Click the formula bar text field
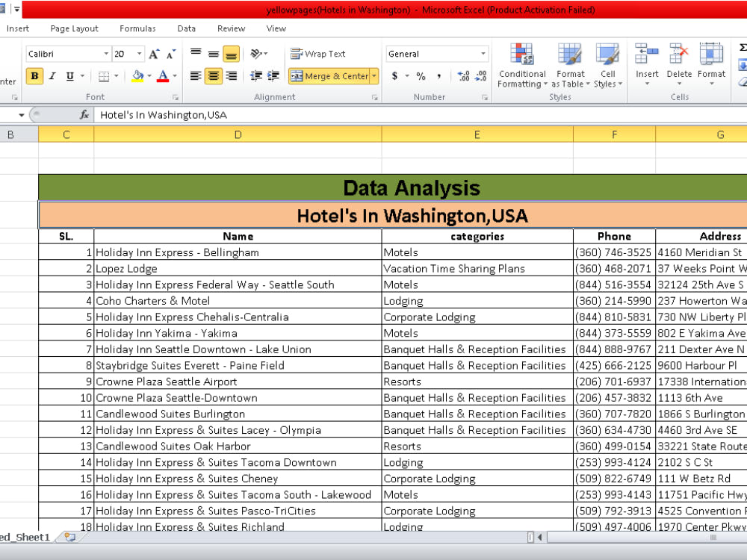Image resolution: width=747 pixels, height=560 pixels. (420, 115)
